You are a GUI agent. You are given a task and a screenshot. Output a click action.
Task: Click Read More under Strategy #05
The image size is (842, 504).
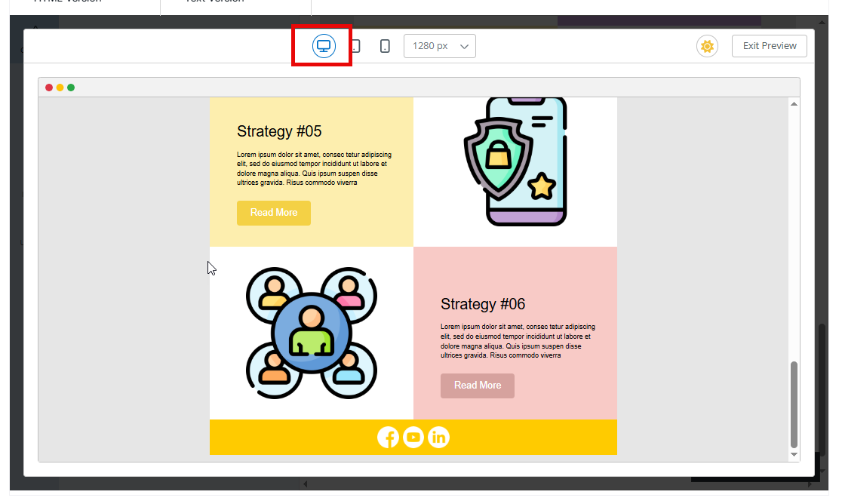[274, 213]
